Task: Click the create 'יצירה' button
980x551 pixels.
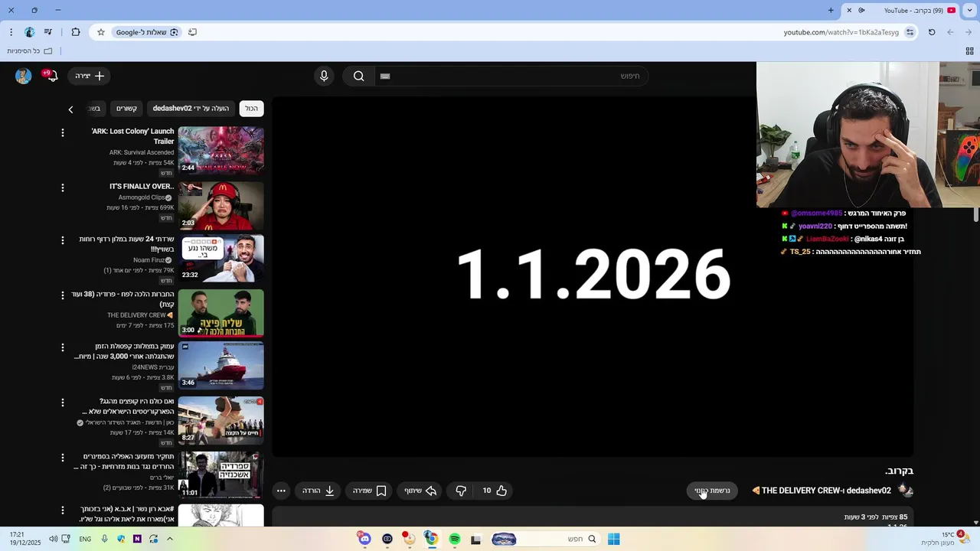Action: 90,76
